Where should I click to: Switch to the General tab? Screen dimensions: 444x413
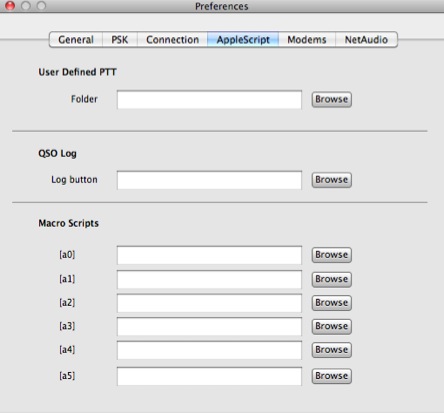pos(76,40)
